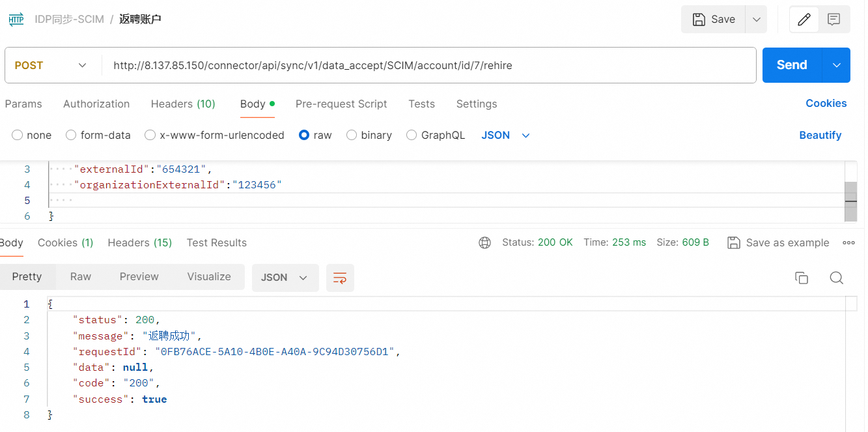Click the request body editor scrollbar

[850, 192]
